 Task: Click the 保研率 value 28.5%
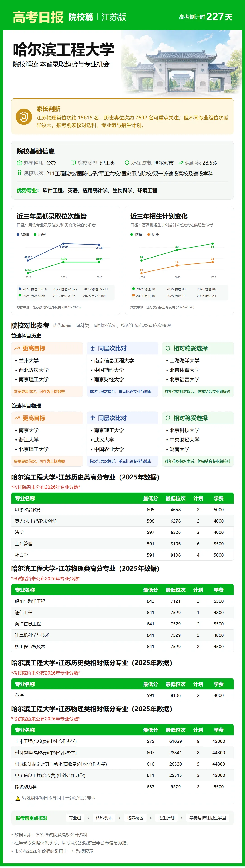click(x=210, y=163)
